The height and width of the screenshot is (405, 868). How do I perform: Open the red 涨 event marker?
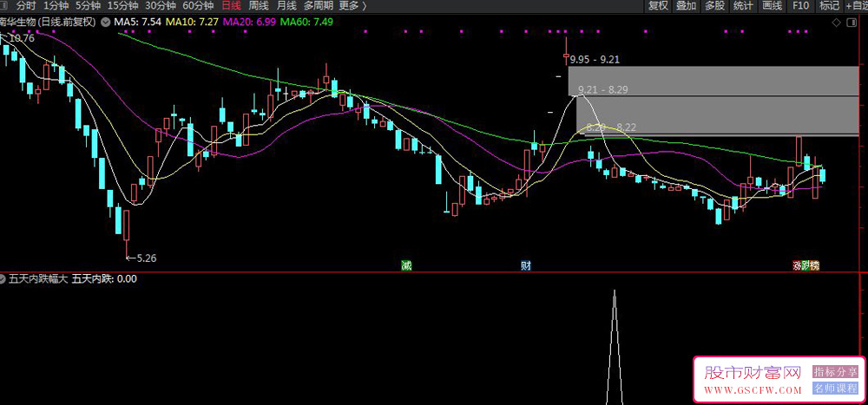click(x=797, y=266)
